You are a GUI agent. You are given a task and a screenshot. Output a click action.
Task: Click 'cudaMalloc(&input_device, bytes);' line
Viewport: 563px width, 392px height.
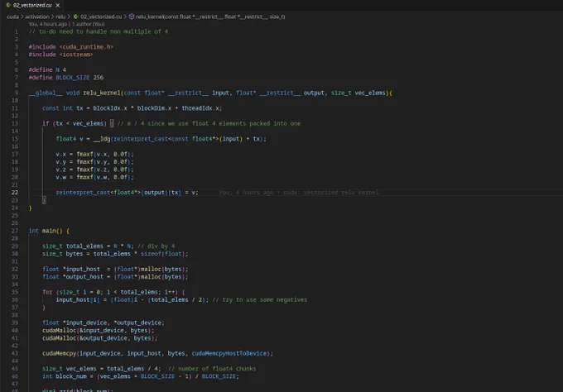[x=98, y=330]
